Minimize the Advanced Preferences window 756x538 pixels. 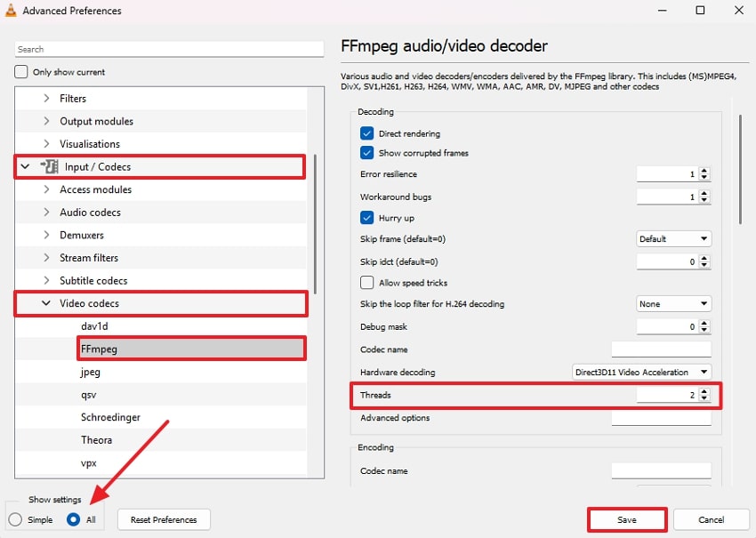click(663, 10)
